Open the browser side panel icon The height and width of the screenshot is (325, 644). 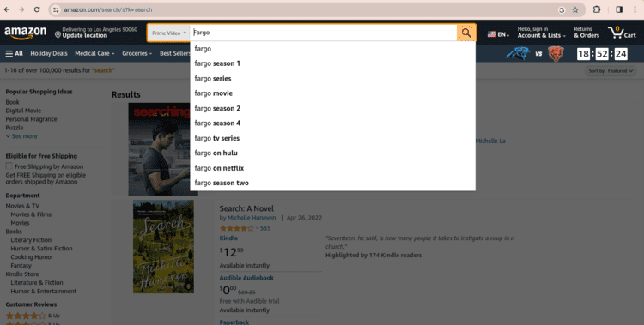619,9
